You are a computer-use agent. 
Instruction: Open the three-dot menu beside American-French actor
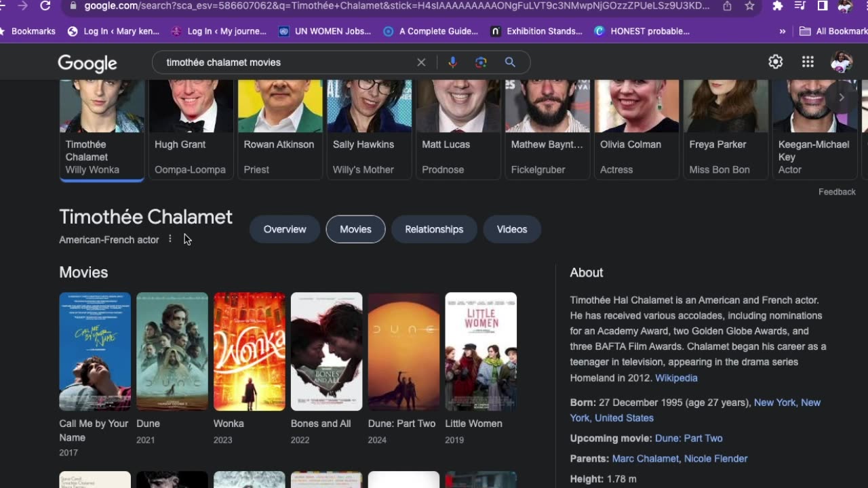point(170,239)
